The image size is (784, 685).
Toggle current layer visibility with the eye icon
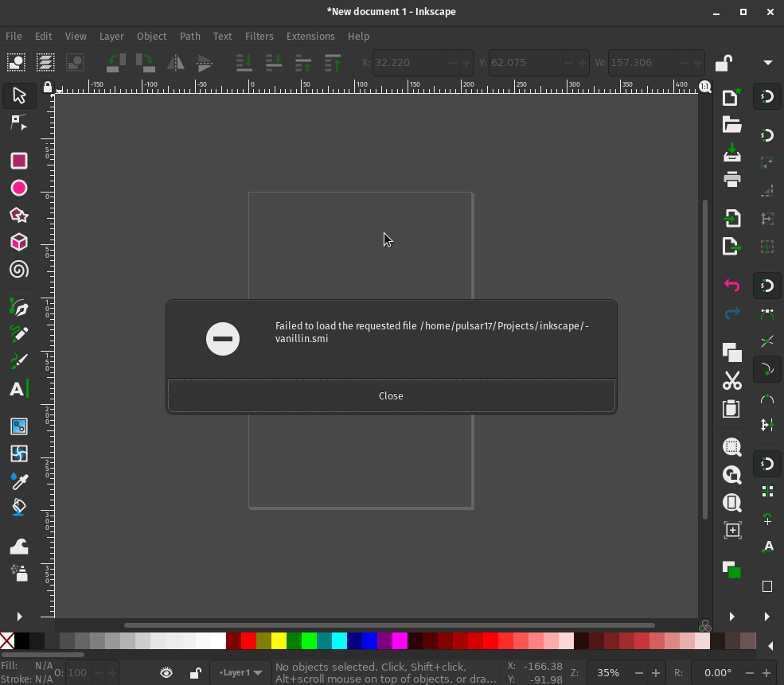166,672
